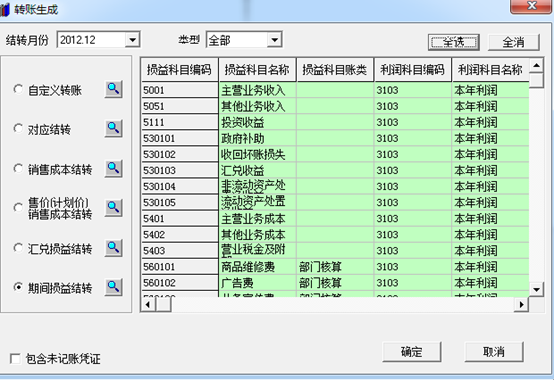
Task: Click the horizontal scrollbar right arrow
Action: (521, 305)
